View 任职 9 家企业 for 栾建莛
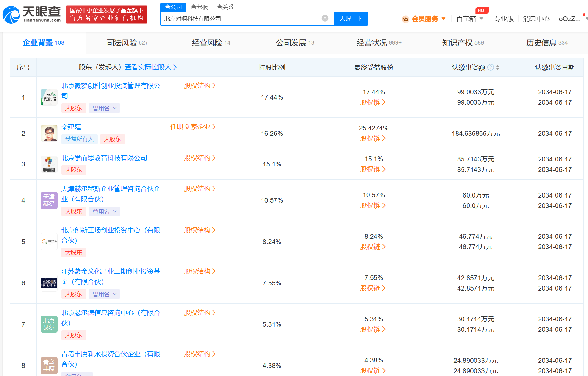 point(193,127)
